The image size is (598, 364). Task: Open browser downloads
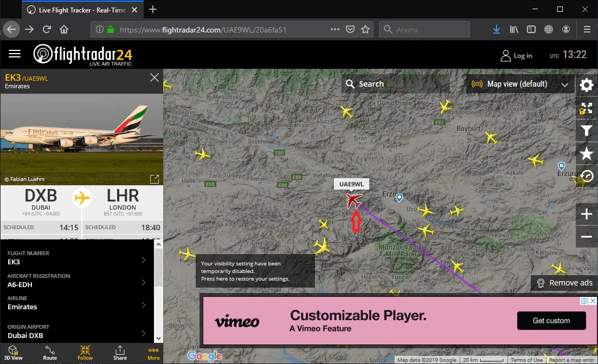click(x=497, y=29)
